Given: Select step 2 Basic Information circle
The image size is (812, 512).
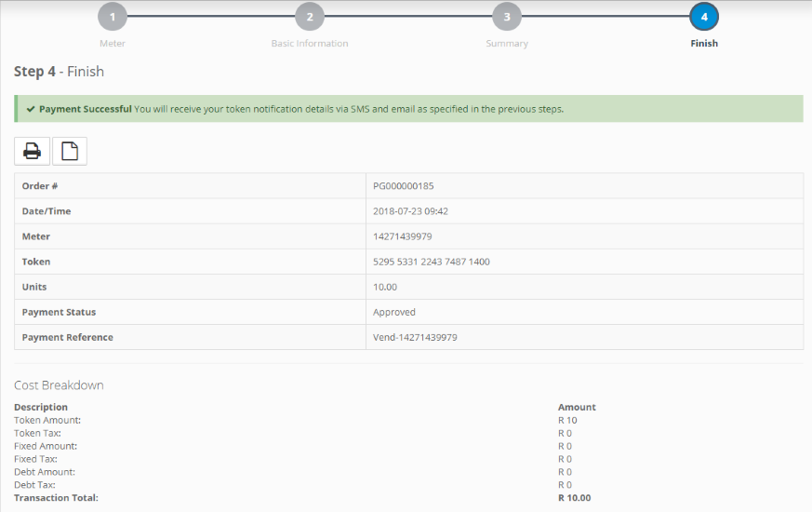Looking at the screenshot, I should 310,17.
